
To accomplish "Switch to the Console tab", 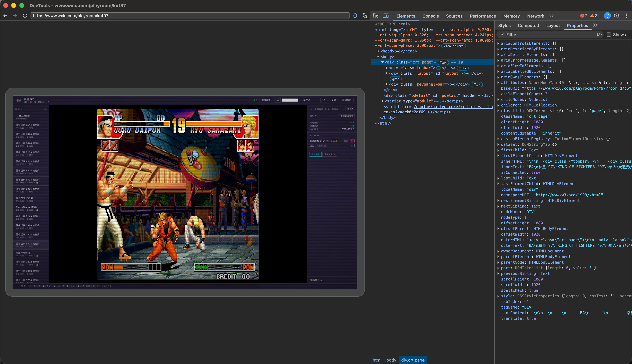I will pyautogui.click(x=431, y=16).
